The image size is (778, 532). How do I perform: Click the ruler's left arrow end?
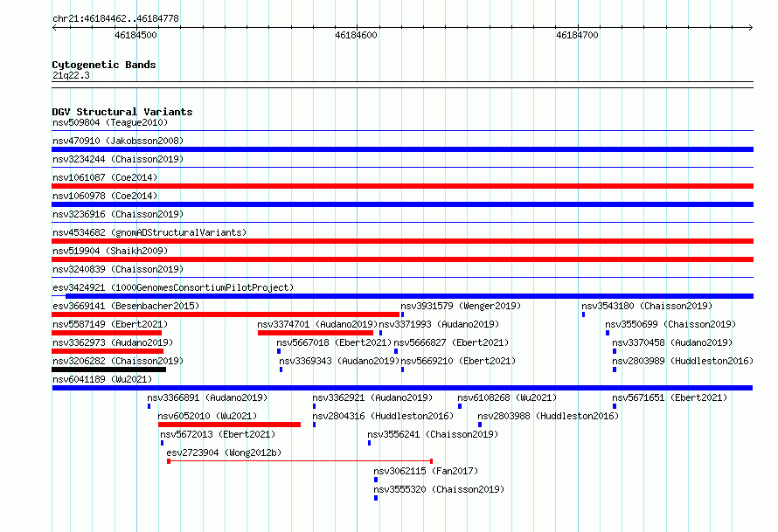click(54, 27)
